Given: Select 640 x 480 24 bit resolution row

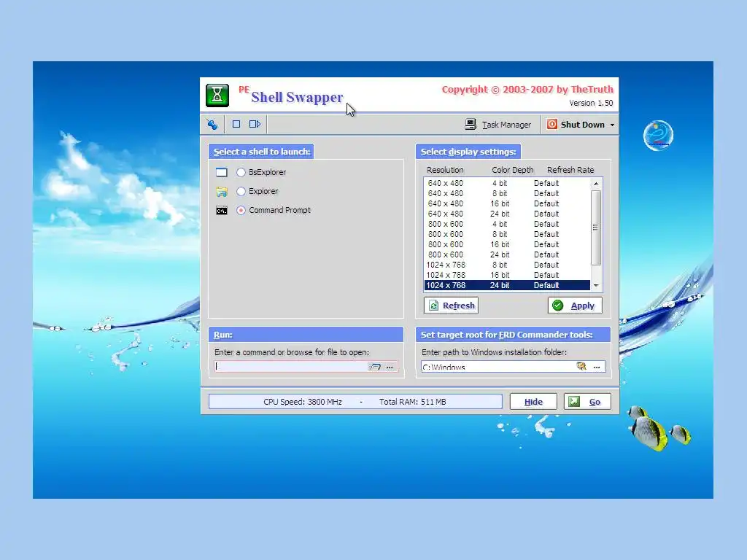Looking at the screenshot, I should (507, 214).
